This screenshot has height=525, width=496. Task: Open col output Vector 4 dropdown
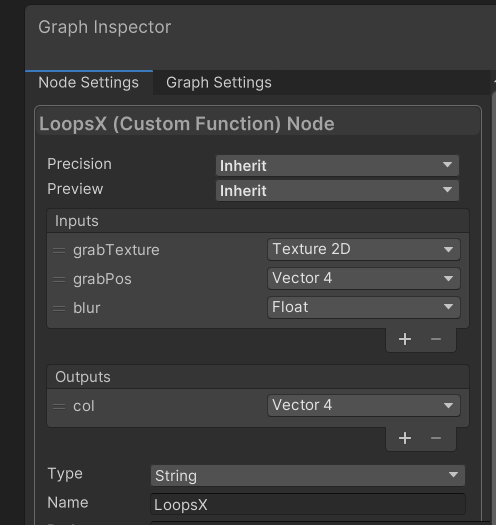(x=364, y=405)
